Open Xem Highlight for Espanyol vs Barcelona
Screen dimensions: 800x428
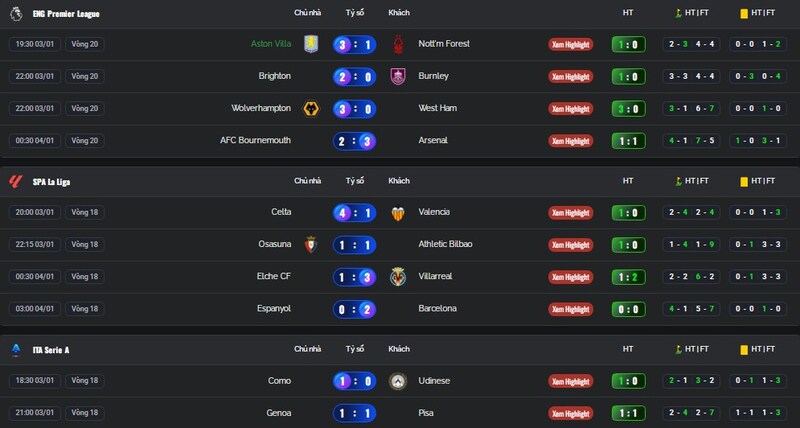(570, 309)
